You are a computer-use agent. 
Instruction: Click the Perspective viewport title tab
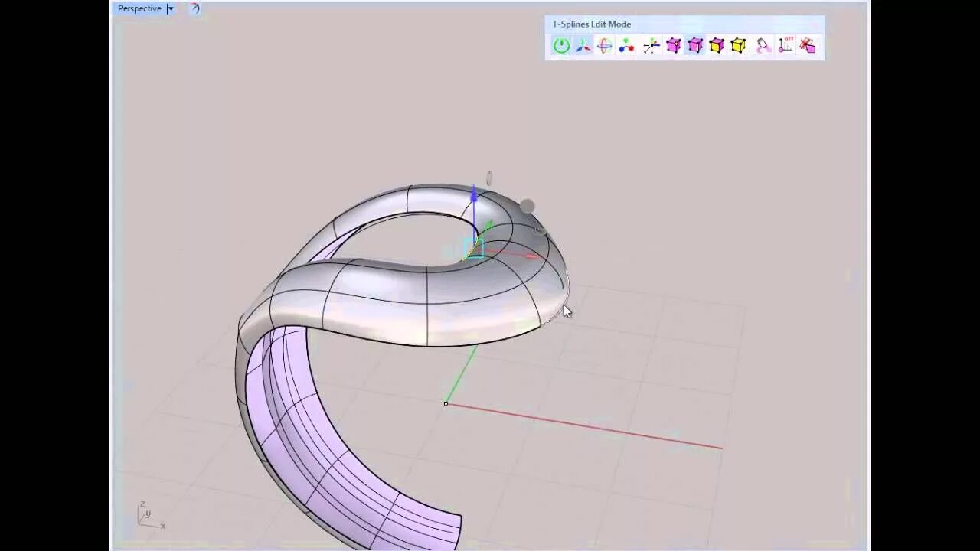click(x=139, y=9)
